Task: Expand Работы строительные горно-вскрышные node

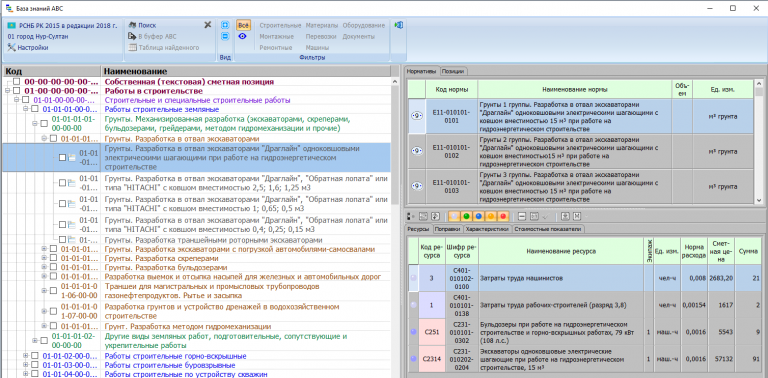Action: coord(26,356)
